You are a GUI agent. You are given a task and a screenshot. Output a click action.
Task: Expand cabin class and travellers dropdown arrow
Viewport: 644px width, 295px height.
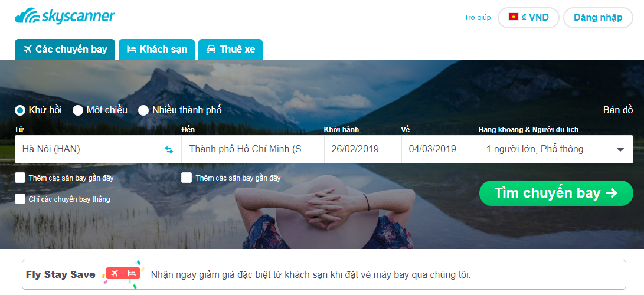pos(620,150)
